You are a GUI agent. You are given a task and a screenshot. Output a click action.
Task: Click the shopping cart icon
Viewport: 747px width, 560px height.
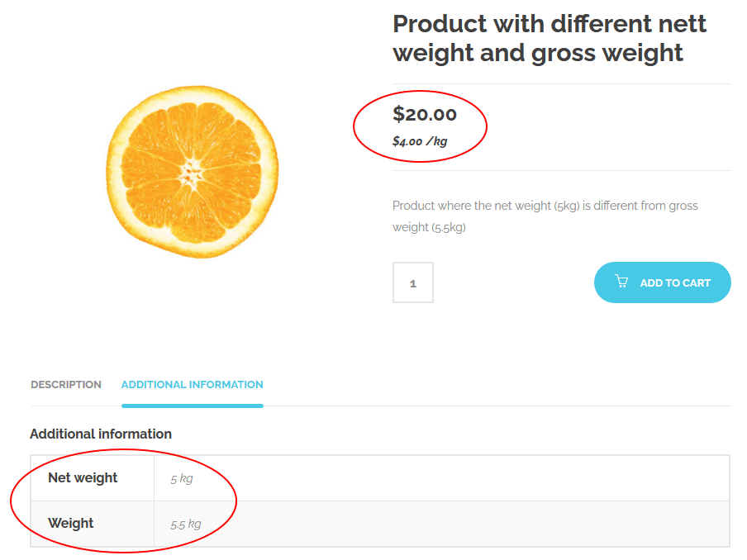pyautogui.click(x=621, y=282)
